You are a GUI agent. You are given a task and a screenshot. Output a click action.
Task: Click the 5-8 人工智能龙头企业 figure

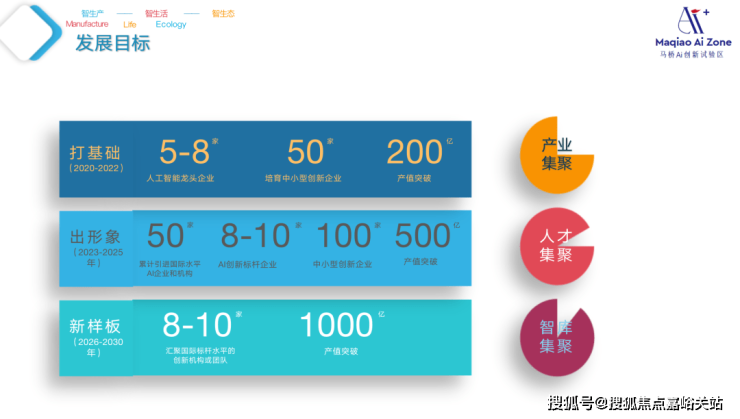coord(182,159)
